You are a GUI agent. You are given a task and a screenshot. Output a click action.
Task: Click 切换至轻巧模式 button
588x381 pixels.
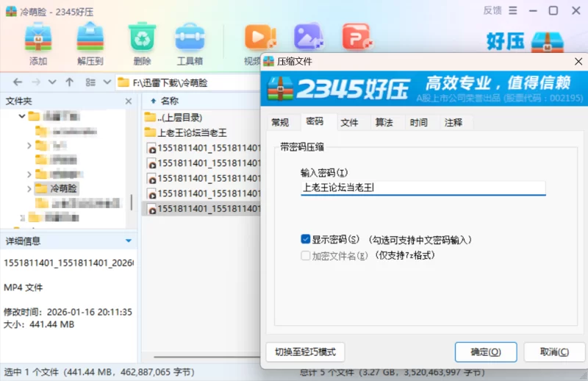point(305,352)
